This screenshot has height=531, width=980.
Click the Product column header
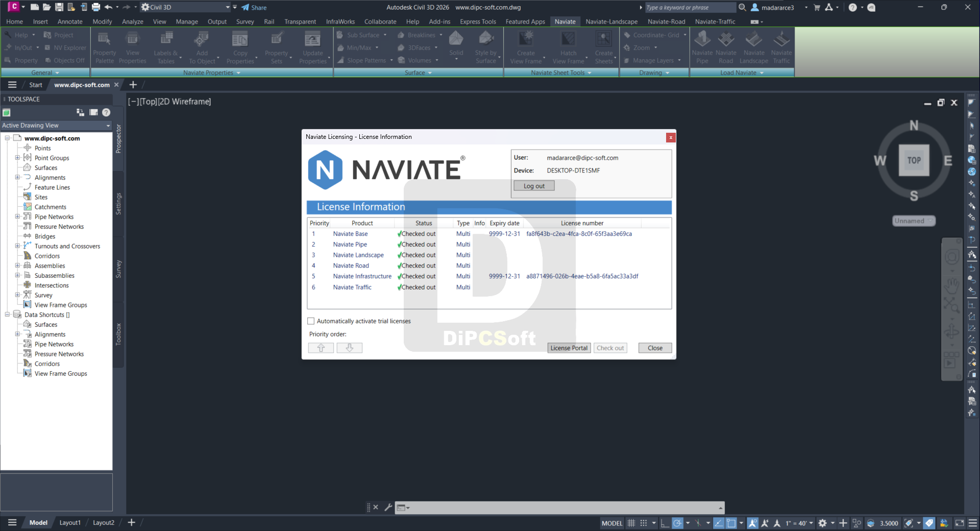[362, 223]
